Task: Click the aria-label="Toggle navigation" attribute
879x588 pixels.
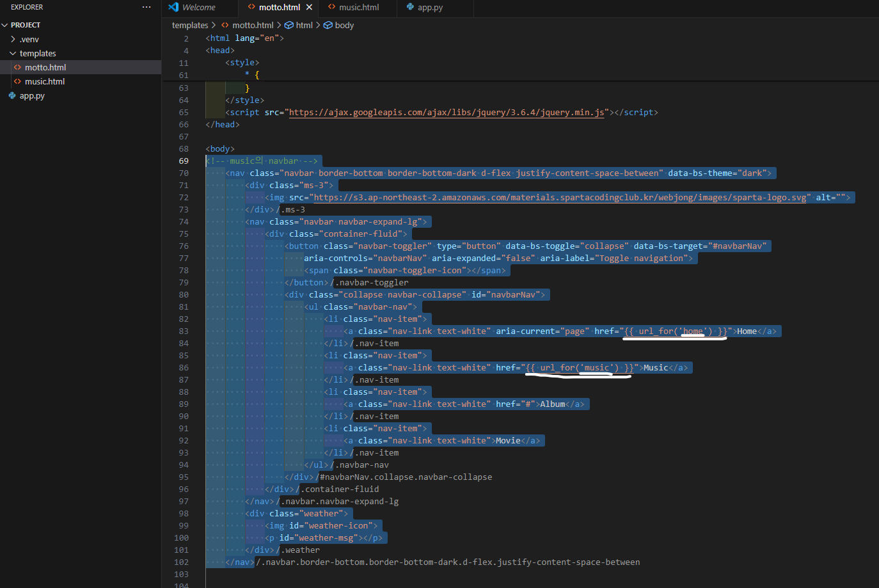Action: click(614, 258)
